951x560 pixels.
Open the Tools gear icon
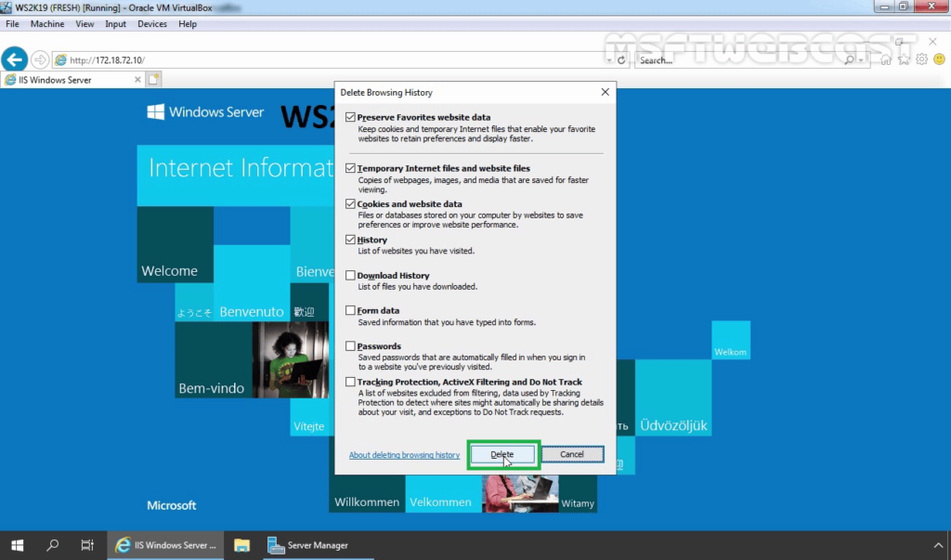(x=922, y=59)
